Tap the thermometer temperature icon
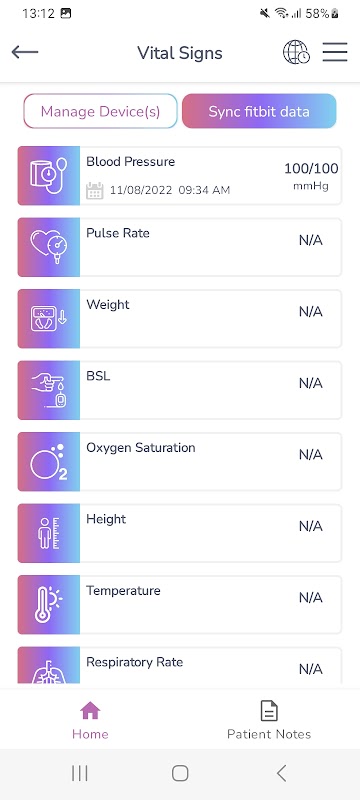The image size is (360, 800). [49, 604]
